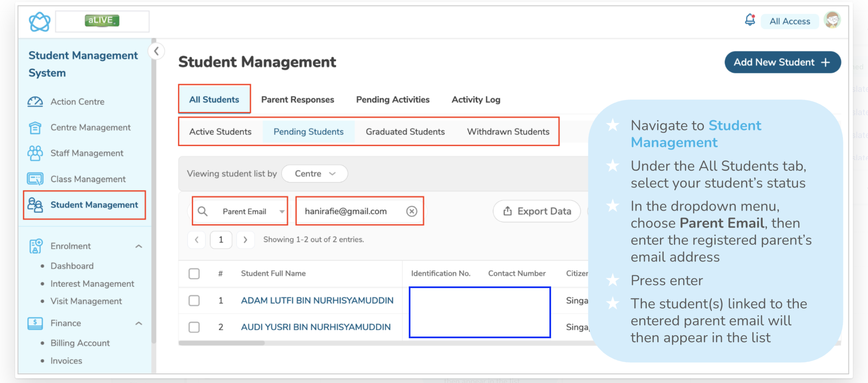Click the horizontal table scrollbar
The height and width of the screenshot is (383, 868).
pyautogui.click(x=222, y=343)
